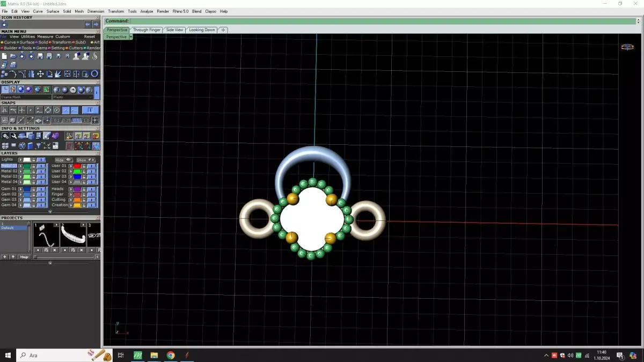Click the viewport orientation gizmo icon

(x=627, y=47)
